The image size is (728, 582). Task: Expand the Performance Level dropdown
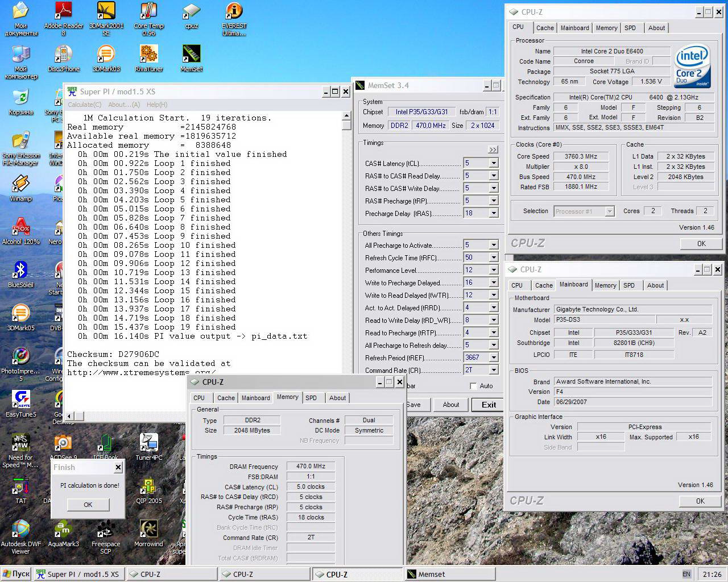tap(494, 270)
